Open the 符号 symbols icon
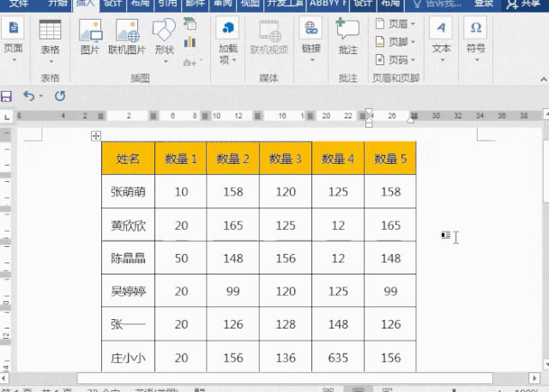This screenshot has height=392, width=549. click(x=475, y=27)
